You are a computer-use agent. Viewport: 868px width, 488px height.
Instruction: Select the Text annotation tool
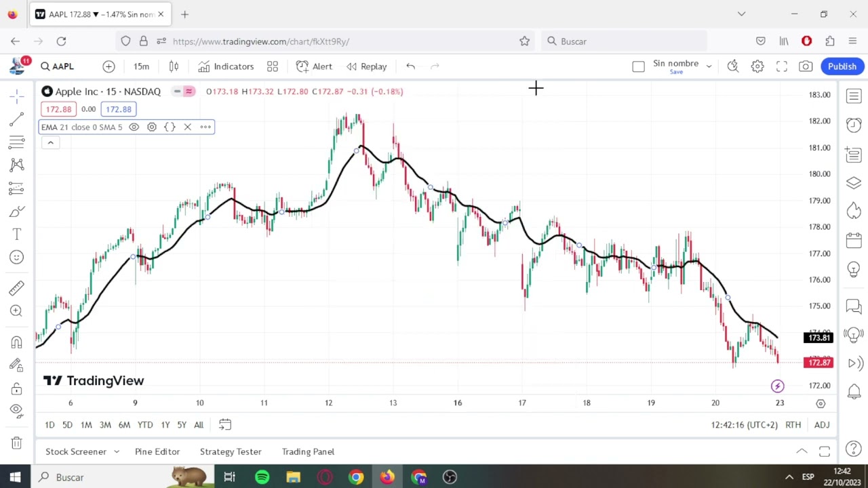[x=17, y=235]
